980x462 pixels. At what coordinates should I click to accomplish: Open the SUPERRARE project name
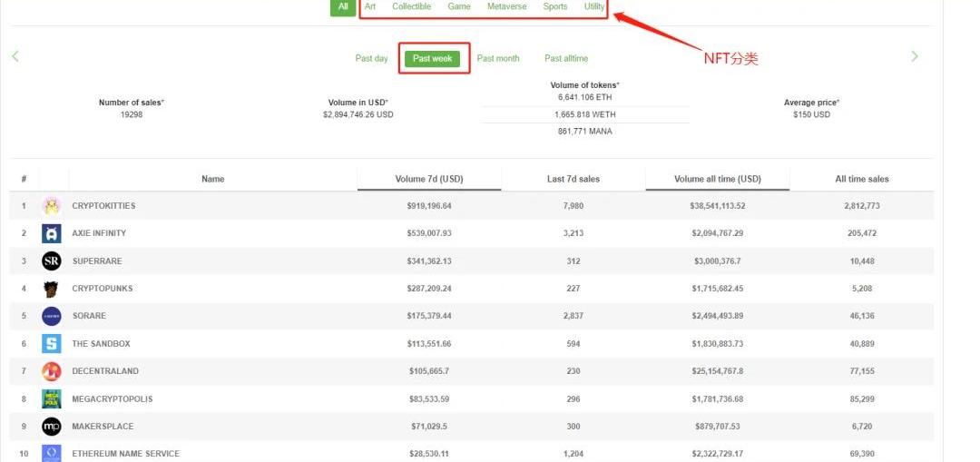coord(97,260)
